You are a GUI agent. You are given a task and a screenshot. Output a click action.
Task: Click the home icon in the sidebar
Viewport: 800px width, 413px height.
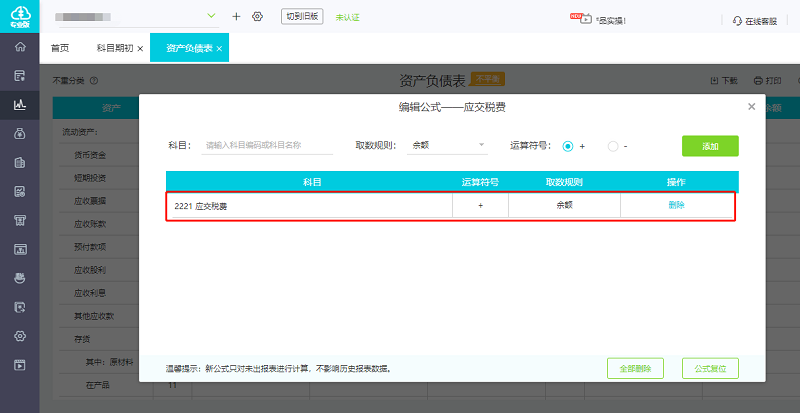(19, 47)
